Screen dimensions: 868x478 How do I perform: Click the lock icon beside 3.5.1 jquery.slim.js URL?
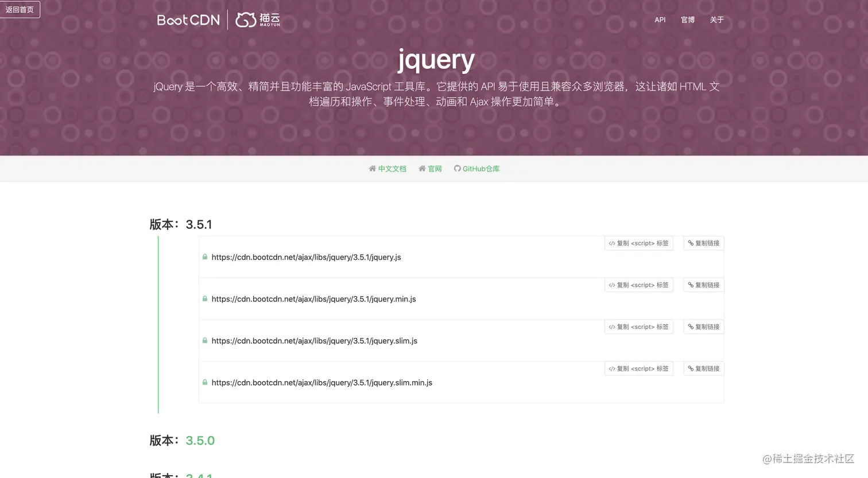(x=205, y=341)
